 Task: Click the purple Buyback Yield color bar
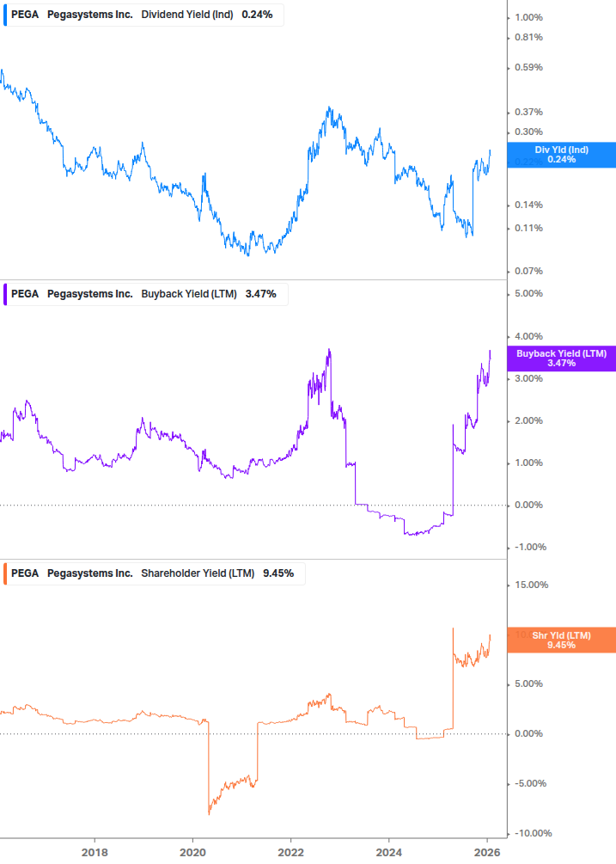click(x=5, y=294)
